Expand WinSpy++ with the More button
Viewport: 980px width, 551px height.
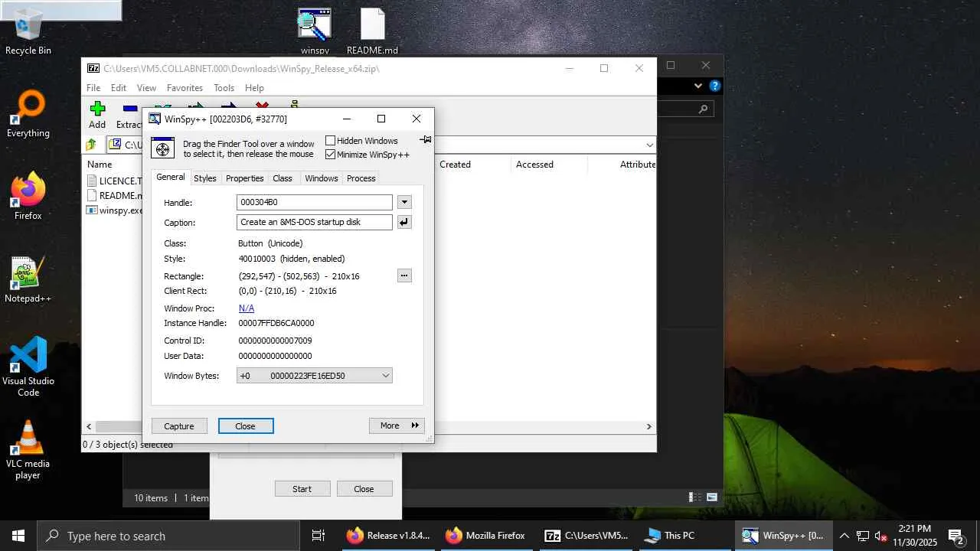pyautogui.click(x=397, y=425)
